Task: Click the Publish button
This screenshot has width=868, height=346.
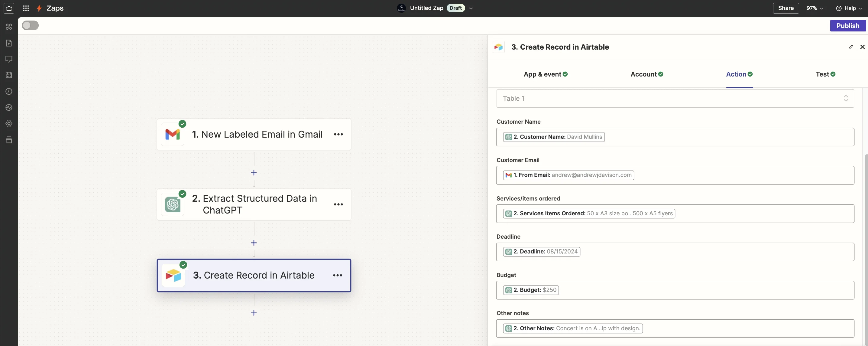Action: pyautogui.click(x=847, y=26)
